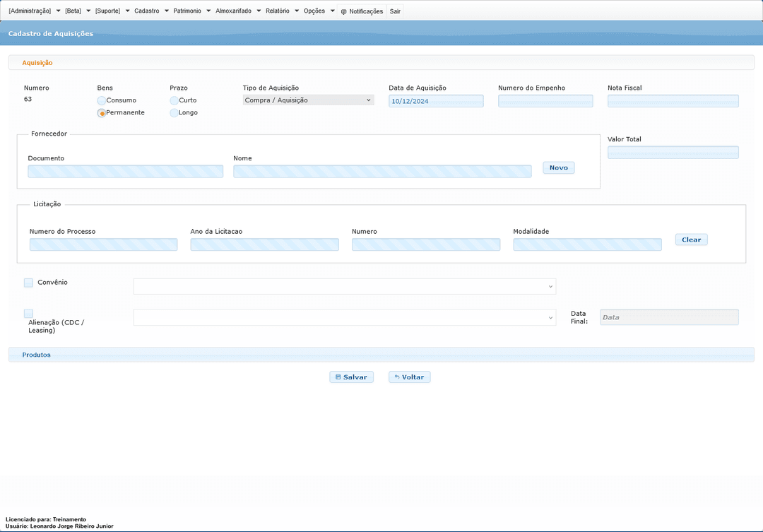Click the Ano da Licitacao field
763x532 pixels.
click(x=265, y=244)
